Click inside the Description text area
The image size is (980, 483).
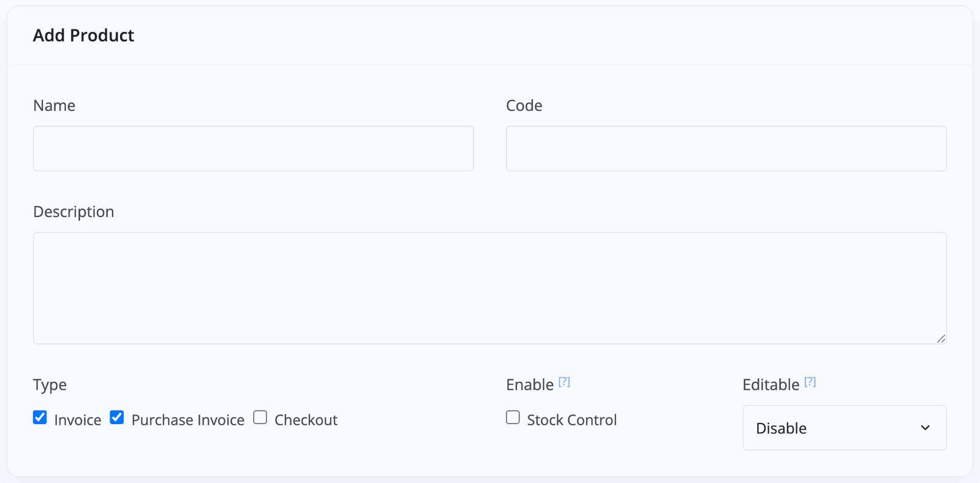[x=490, y=288]
